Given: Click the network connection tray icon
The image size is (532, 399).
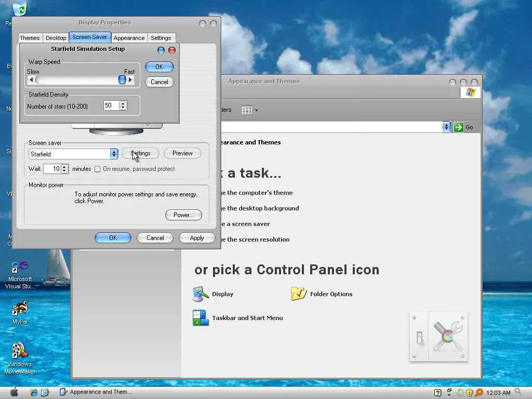Looking at the screenshot, I should 449,393.
